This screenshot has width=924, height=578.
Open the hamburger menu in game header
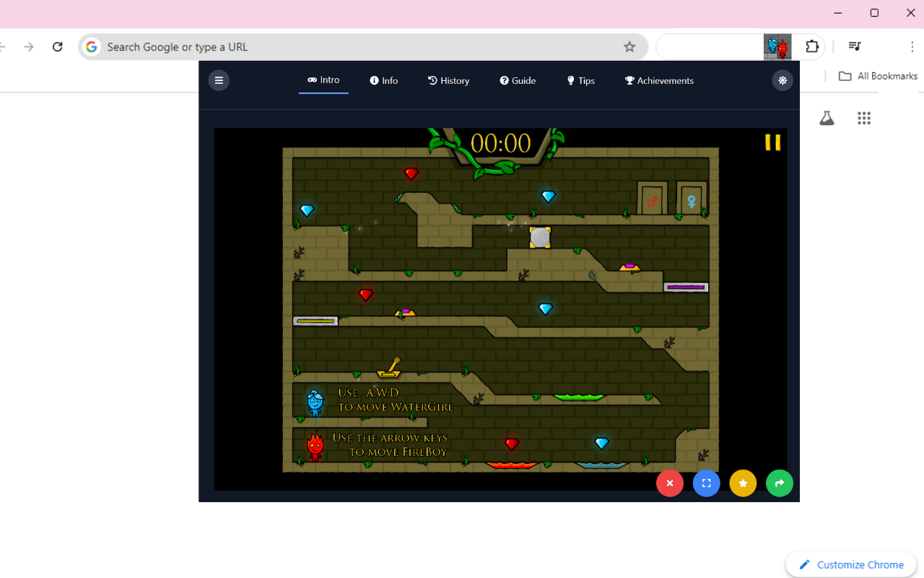click(x=219, y=80)
